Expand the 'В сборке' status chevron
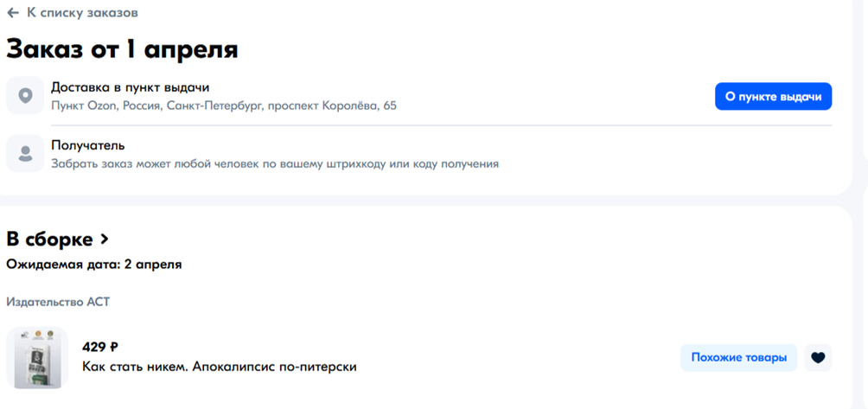The height and width of the screenshot is (409, 868). pos(104,240)
